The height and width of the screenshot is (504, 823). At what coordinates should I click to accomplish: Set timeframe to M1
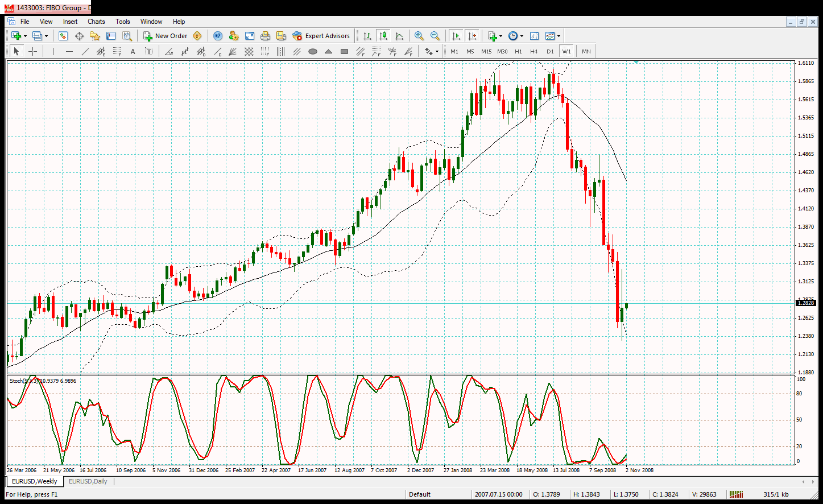454,51
